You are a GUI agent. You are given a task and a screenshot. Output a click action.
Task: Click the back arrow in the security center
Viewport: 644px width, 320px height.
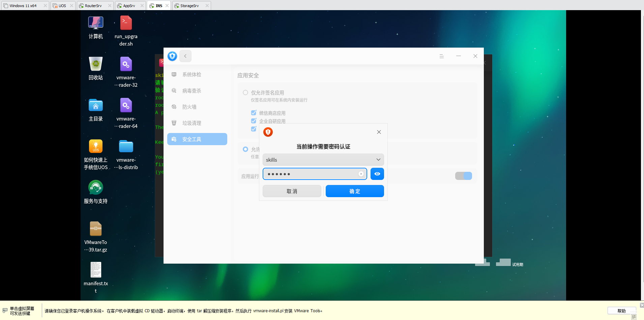coord(185,56)
